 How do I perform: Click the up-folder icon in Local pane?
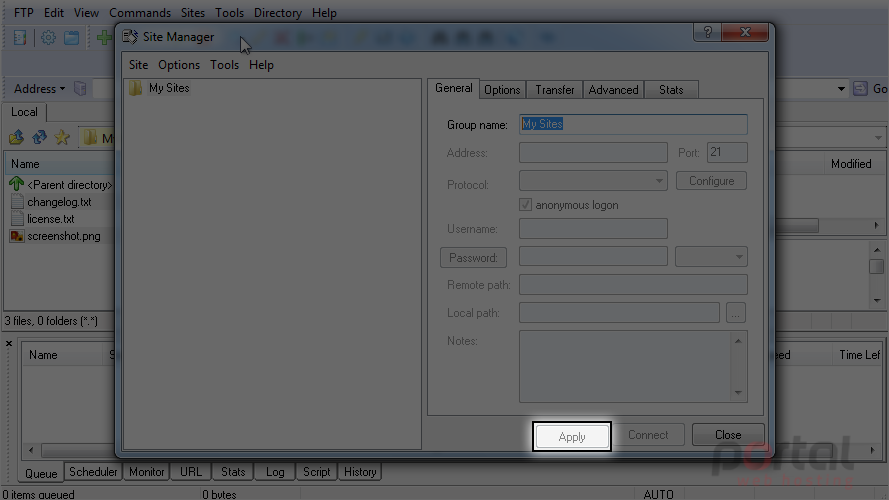tap(16, 137)
